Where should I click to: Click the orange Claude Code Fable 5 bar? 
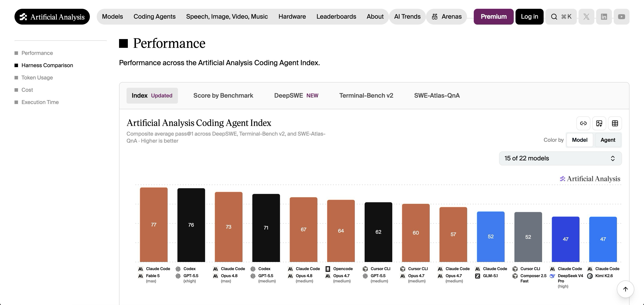tap(154, 224)
